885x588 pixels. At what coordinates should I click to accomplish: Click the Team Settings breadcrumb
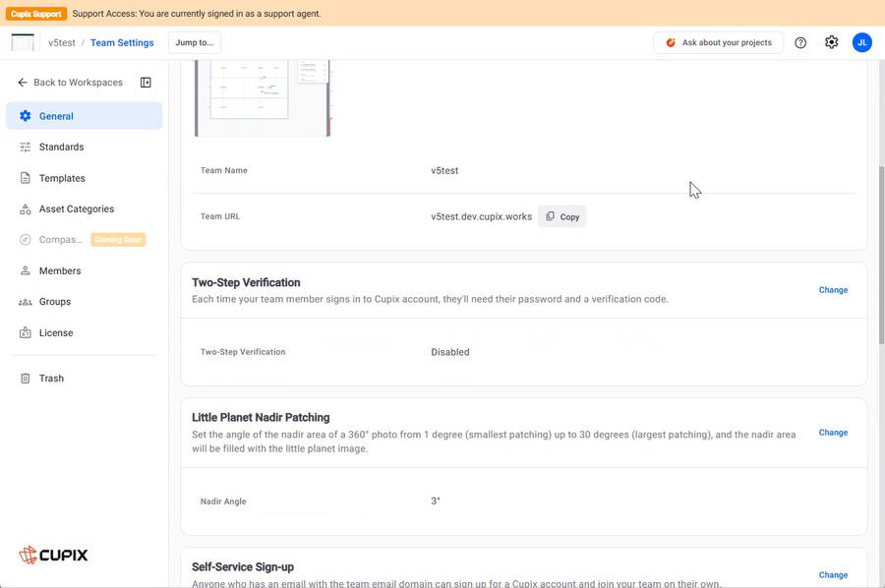(x=122, y=42)
